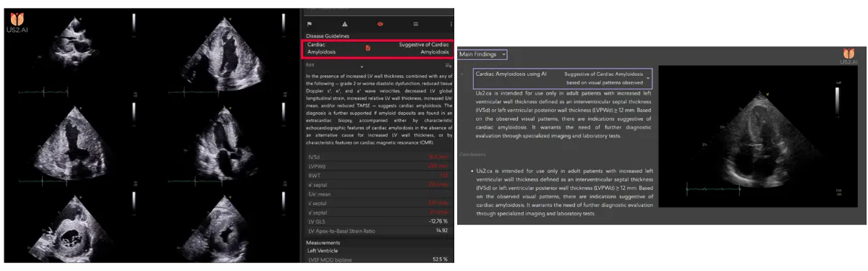Open the warning triangle tab
The width and height of the screenshot is (868, 271).
(344, 25)
